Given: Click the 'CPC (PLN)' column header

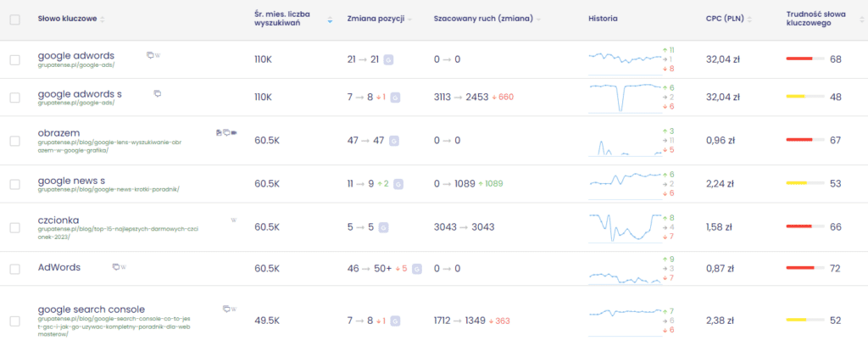Looking at the screenshot, I should coord(726,18).
